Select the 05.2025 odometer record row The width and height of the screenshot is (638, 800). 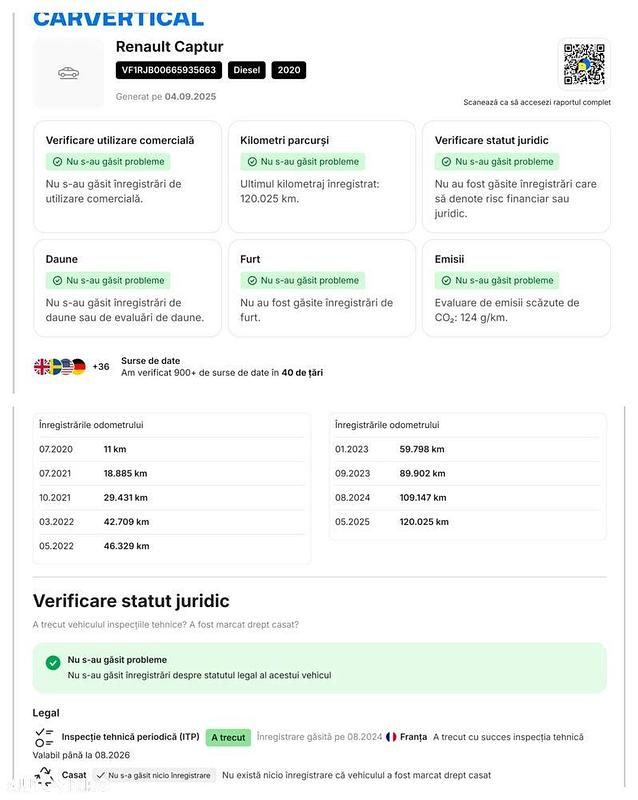coord(467,522)
